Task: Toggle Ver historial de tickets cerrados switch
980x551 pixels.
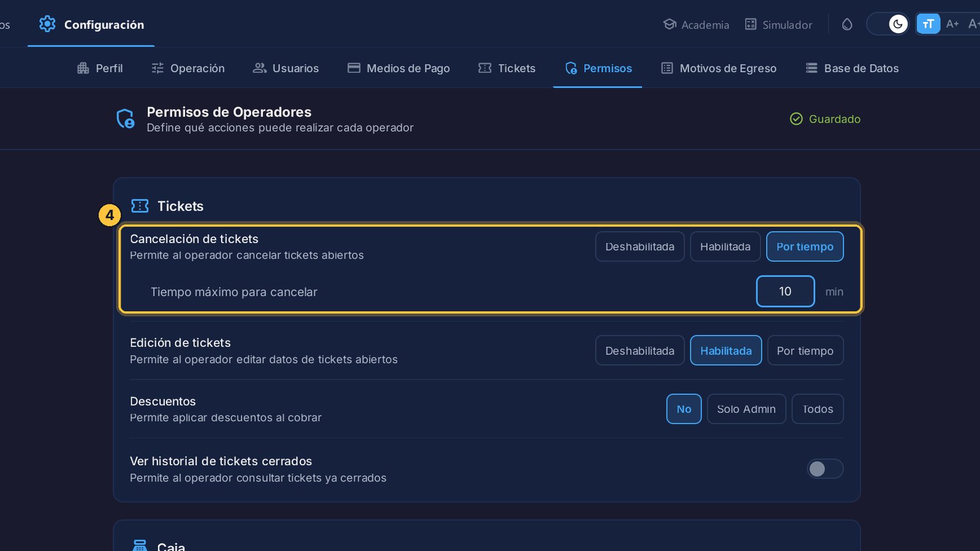Action: pos(825,469)
